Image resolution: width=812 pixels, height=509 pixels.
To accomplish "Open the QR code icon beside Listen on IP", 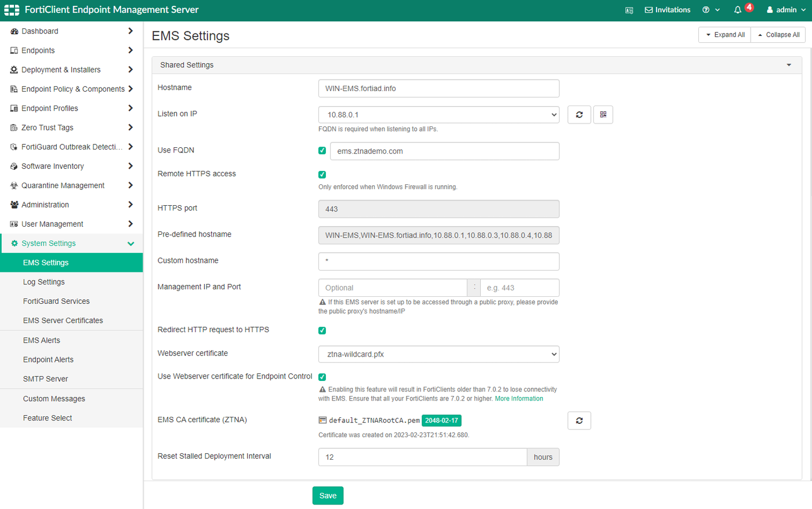I will tap(603, 114).
